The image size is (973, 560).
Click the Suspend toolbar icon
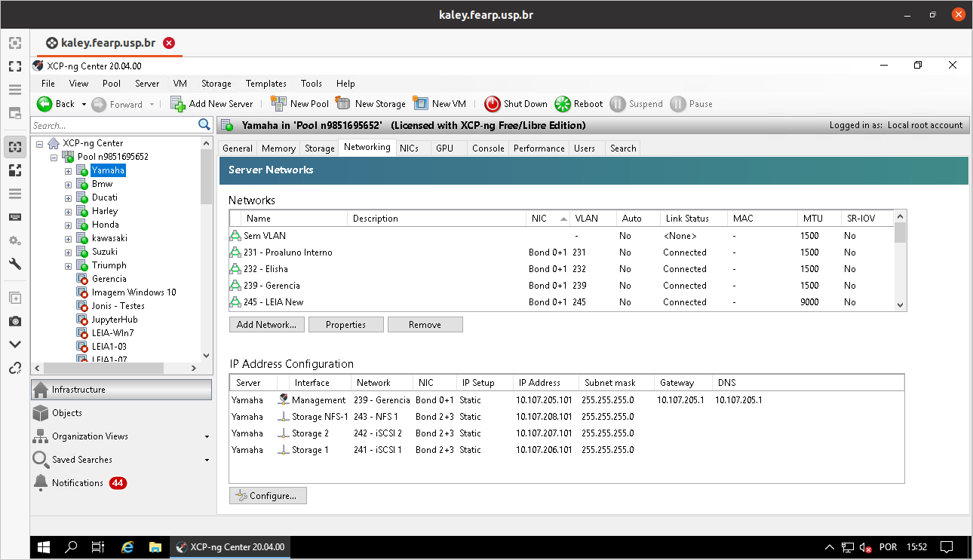tap(617, 104)
